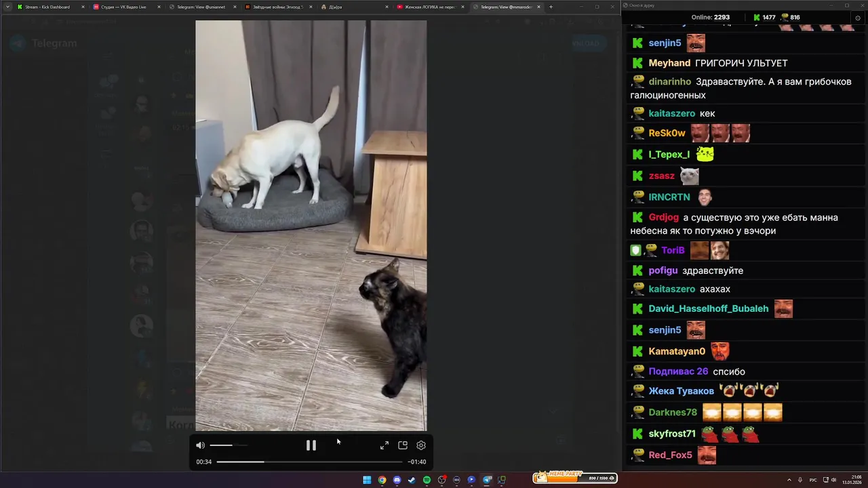Image resolution: width=868 pixels, height=488 pixels.
Task: Click the Kick viewer count 1477
Action: 764,18
